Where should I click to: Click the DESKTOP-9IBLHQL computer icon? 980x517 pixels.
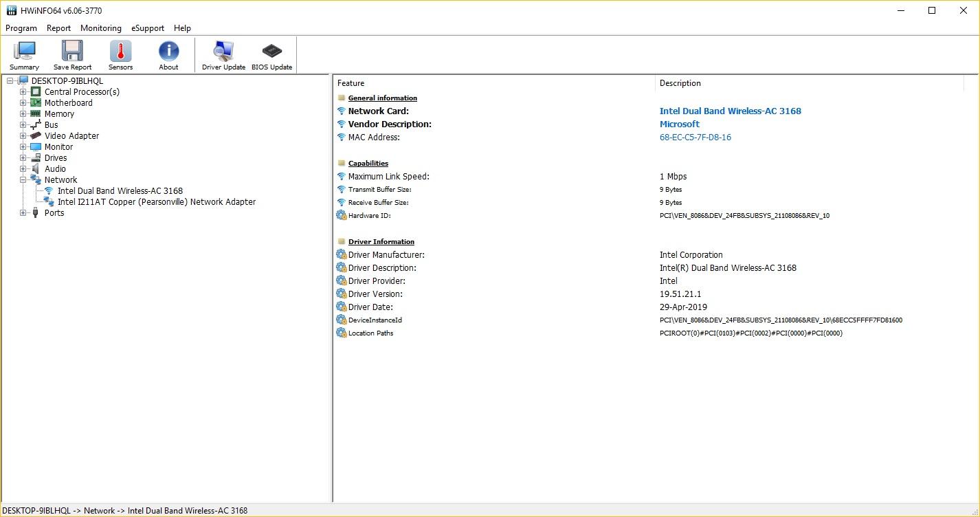click(23, 80)
